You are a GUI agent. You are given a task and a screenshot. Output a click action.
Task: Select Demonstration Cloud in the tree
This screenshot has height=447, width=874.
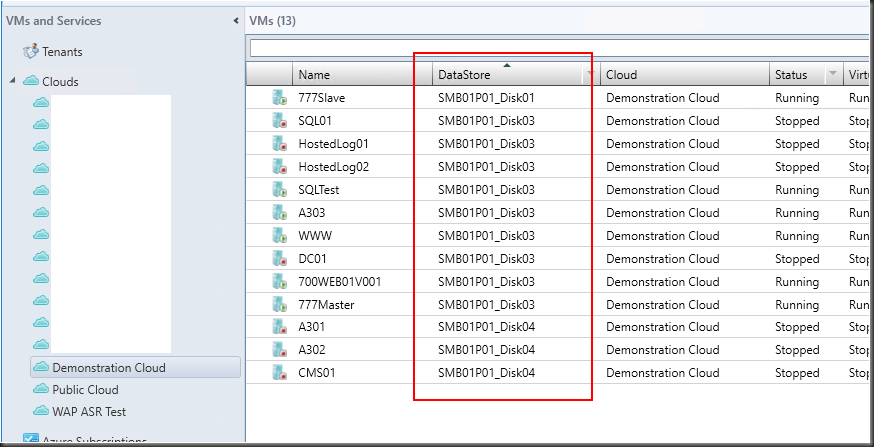(x=108, y=368)
